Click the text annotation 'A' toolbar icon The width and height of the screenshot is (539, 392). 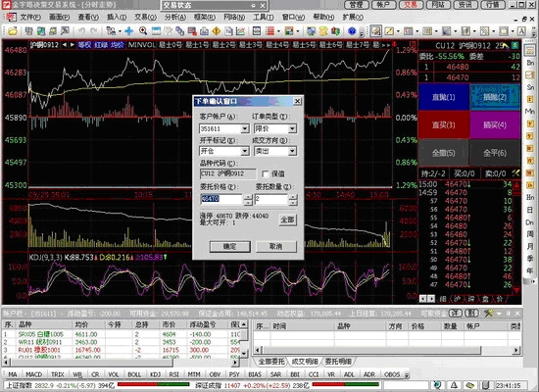pos(521,31)
